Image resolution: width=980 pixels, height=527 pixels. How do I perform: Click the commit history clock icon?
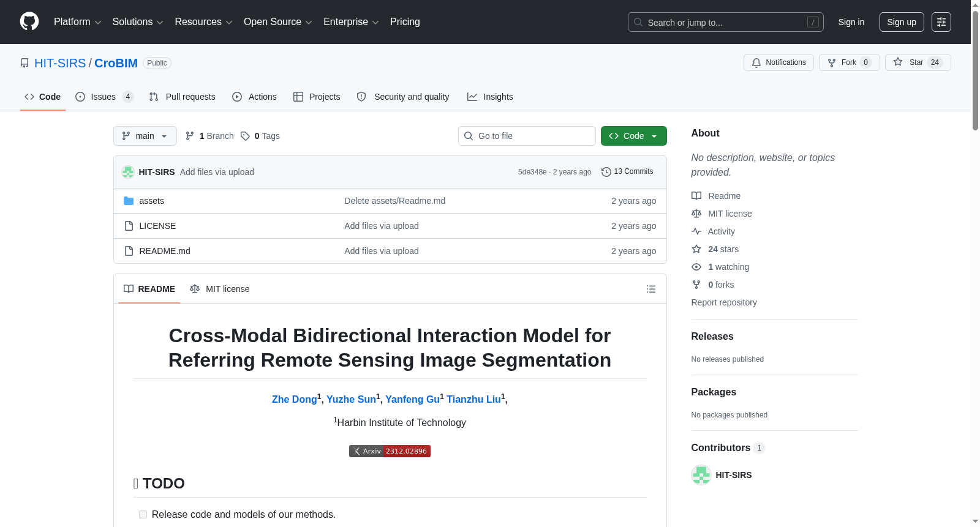[606, 172]
